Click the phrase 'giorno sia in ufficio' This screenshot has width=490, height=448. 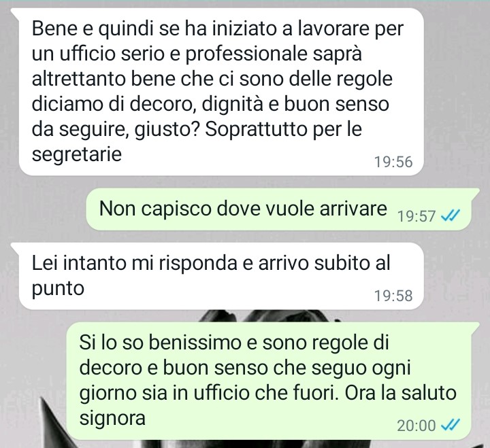pos(165,394)
